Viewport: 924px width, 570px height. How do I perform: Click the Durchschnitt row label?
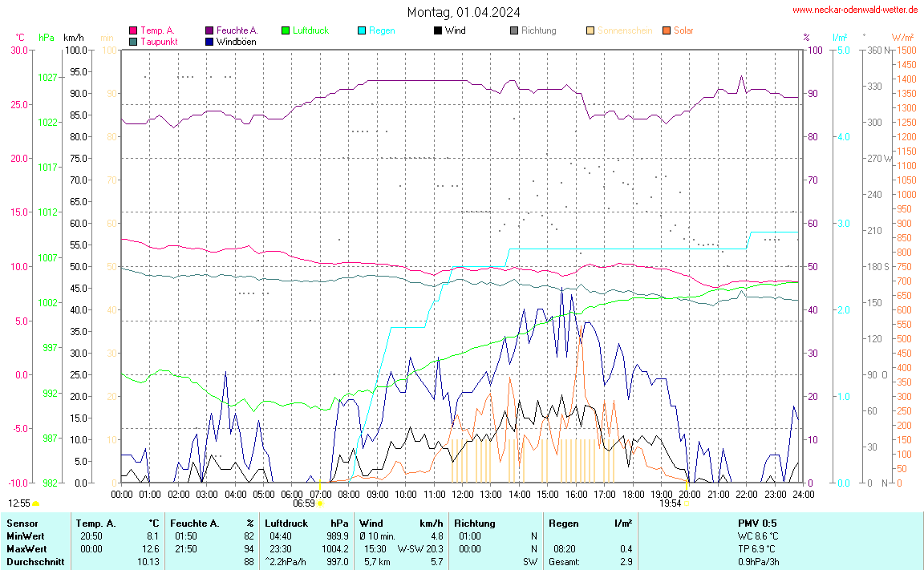pyautogui.click(x=34, y=562)
